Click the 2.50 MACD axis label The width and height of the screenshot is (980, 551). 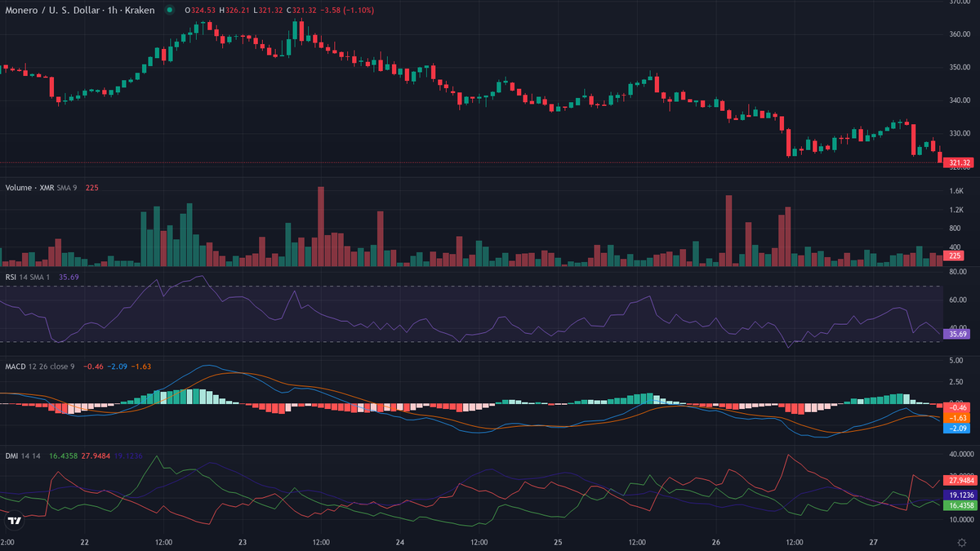955,381
